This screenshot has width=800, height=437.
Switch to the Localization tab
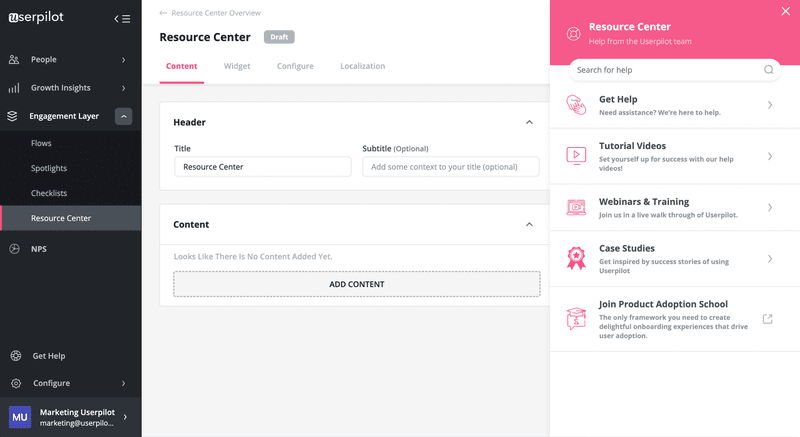363,66
